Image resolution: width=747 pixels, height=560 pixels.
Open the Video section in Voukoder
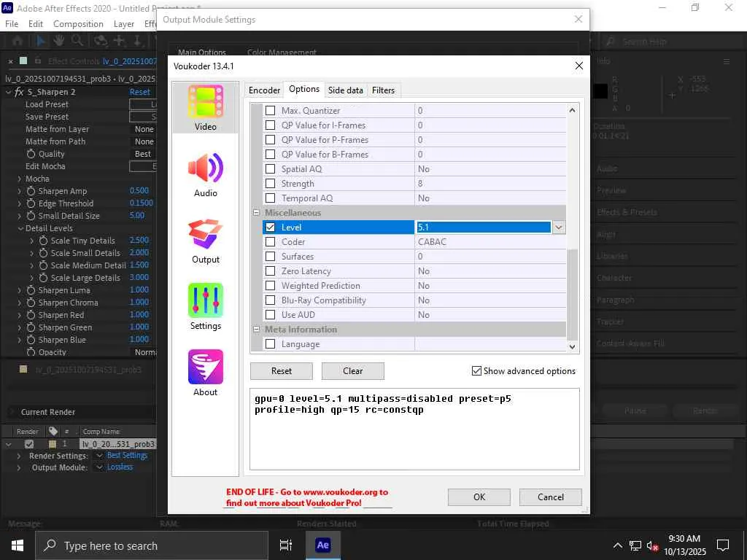click(x=205, y=108)
